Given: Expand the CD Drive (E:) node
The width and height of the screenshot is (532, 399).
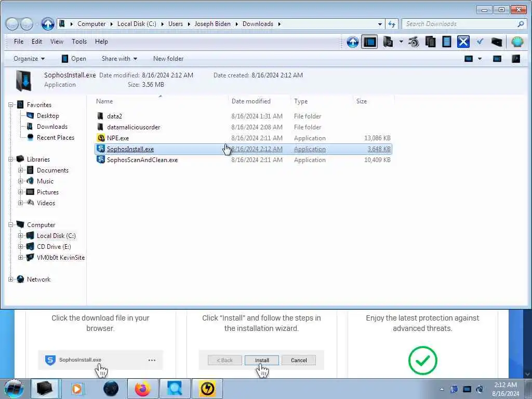Looking at the screenshot, I should click(x=20, y=246).
